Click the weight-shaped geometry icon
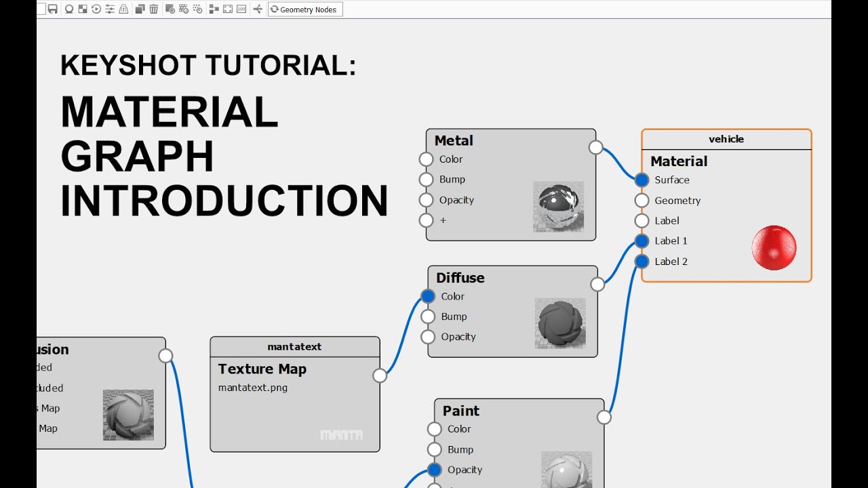 pyautogui.click(x=123, y=9)
